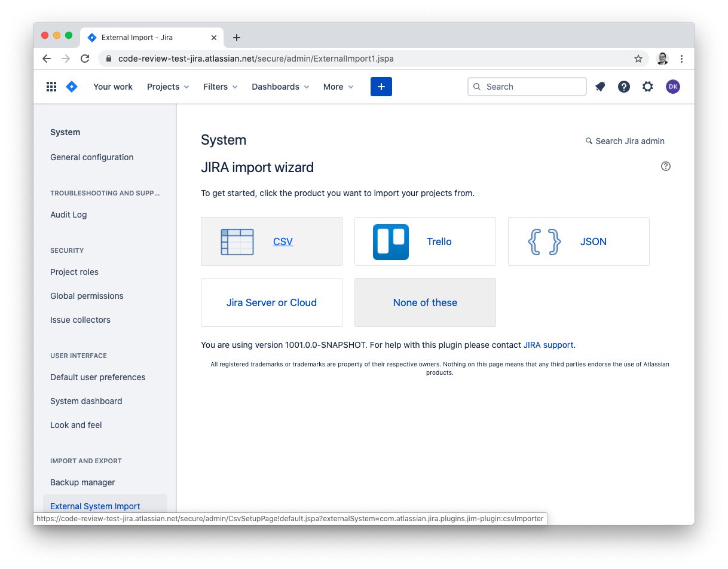Viewport: 728px width, 569px height.
Task: Open Your work in the navbar
Action: [x=113, y=87]
